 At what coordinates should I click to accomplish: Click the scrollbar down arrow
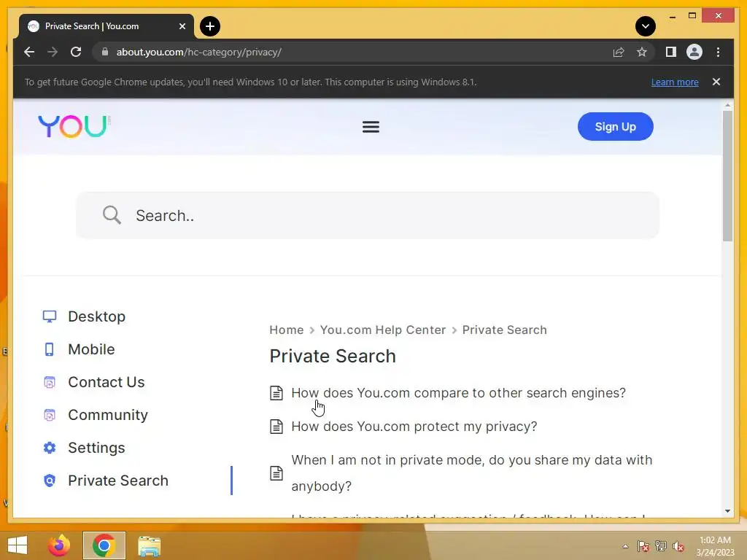click(727, 511)
